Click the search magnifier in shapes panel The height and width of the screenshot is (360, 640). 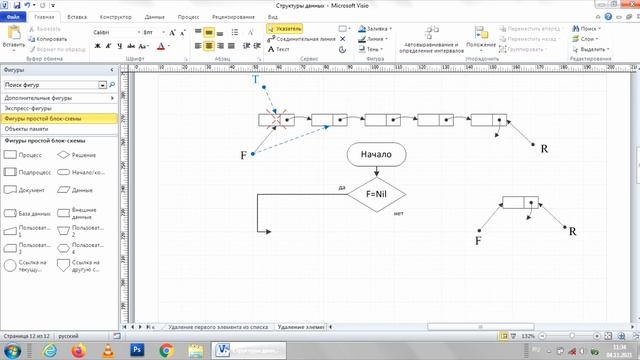click(112, 85)
